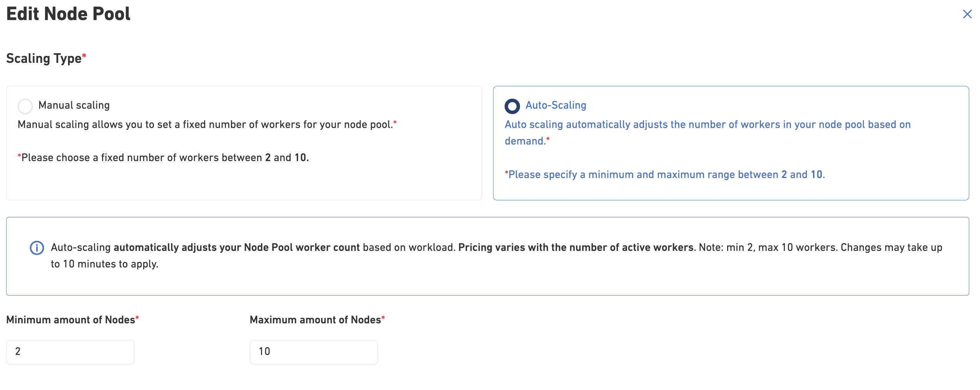The width and height of the screenshot is (980, 390).
Task: Click the info icon in the auto-scaling notice
Action: pyautogui.click(x=37, y=248)
